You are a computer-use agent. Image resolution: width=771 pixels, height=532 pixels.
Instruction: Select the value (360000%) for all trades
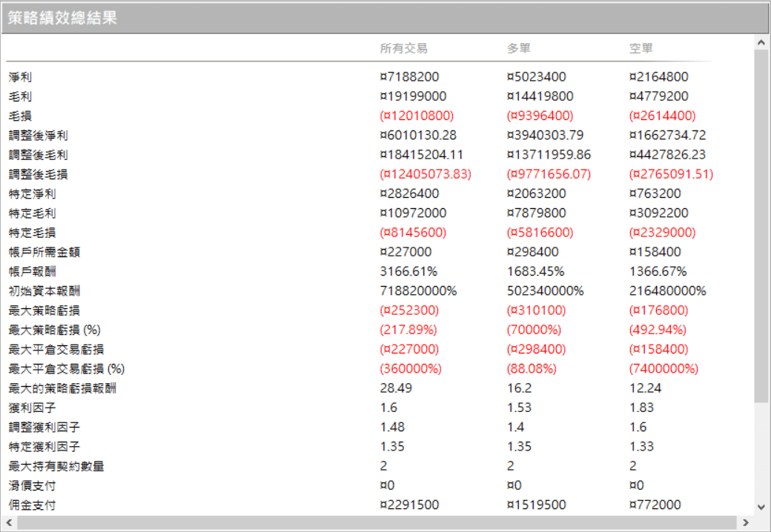click(x=411, y=369)
